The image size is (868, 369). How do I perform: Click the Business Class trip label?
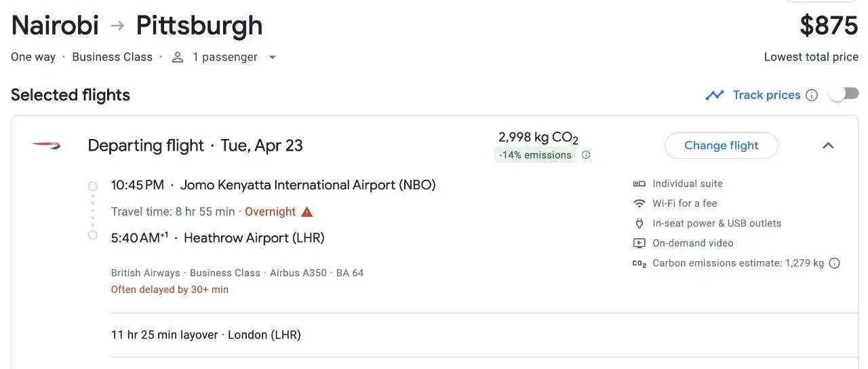pyautogui.click(x=112, y=57)
